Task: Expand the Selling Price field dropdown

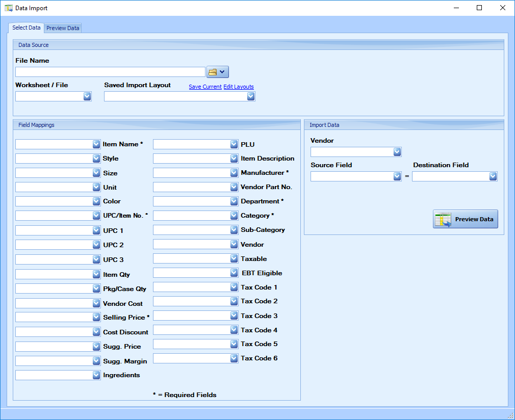Action: tap(96, 317)
